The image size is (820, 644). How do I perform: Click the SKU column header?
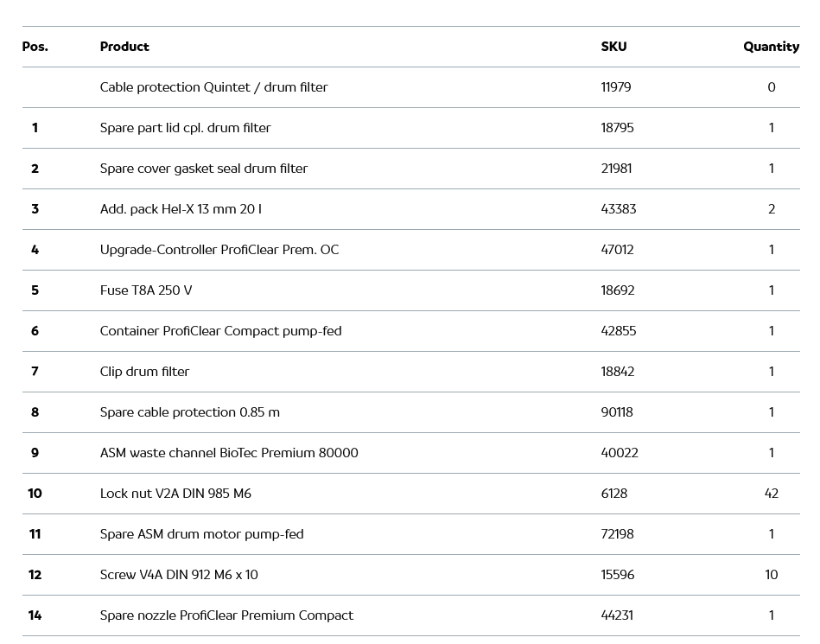pyautogui.click(x=613, y=47)
